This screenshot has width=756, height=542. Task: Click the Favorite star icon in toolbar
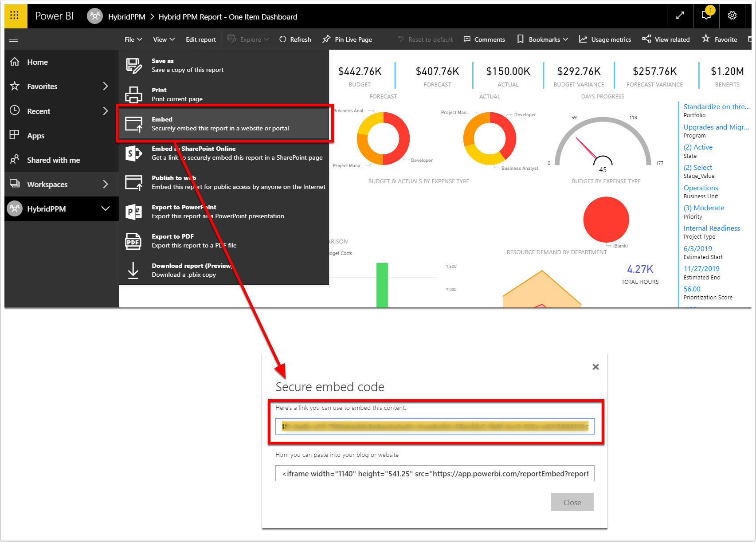point(706,39)
